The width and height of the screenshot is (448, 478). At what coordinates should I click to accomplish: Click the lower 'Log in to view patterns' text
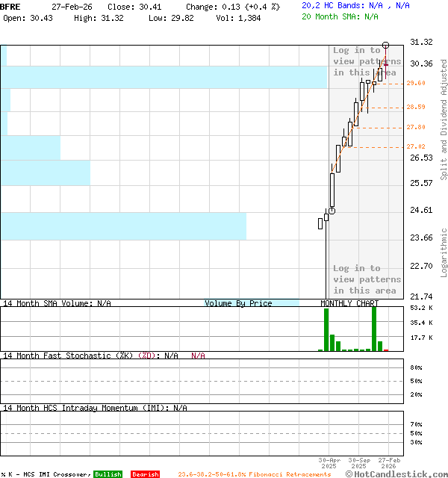point(367,279)
